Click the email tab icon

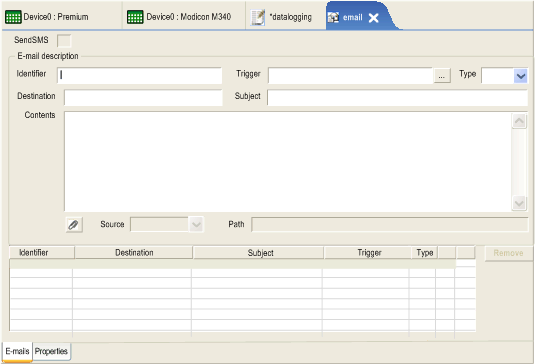(333, 17)
